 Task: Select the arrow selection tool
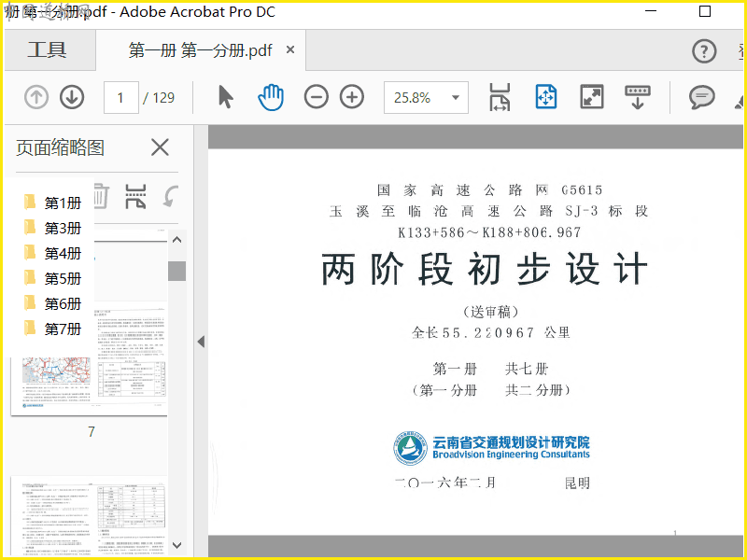point(225,97)
